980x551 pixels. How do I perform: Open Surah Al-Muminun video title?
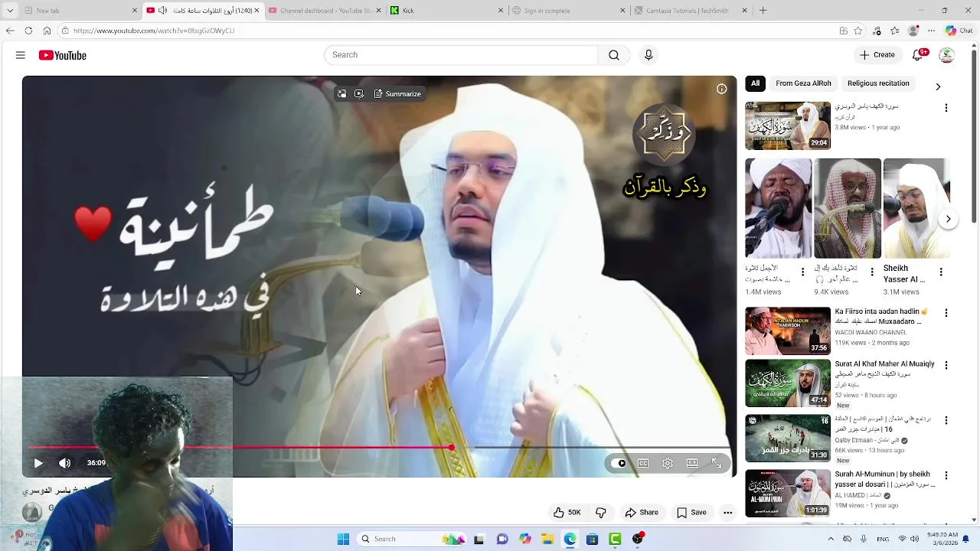pos(884,479)
